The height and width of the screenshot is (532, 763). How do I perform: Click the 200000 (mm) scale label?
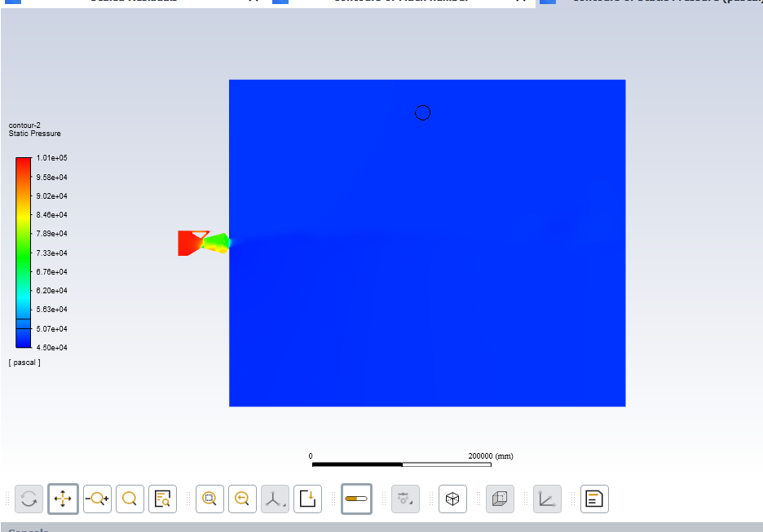(x=491, y=455)
